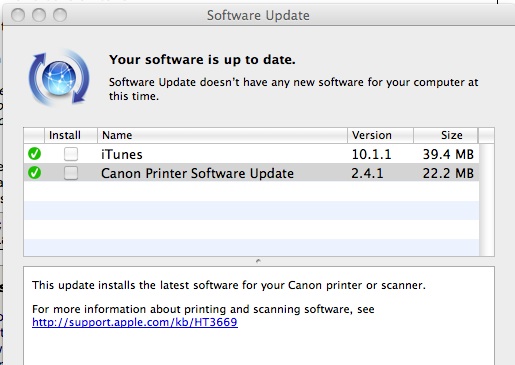The image size is (515, 365).
Task: Open the support.apple.com/kb/HT3669 link
Action: [135, 322]
